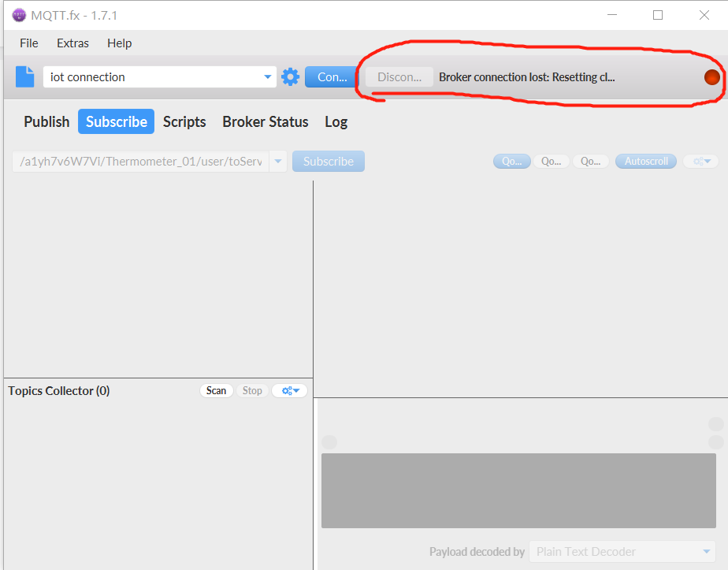
Task: Click the Thermometer_01 topic input field
Action: tap(141, 161)
